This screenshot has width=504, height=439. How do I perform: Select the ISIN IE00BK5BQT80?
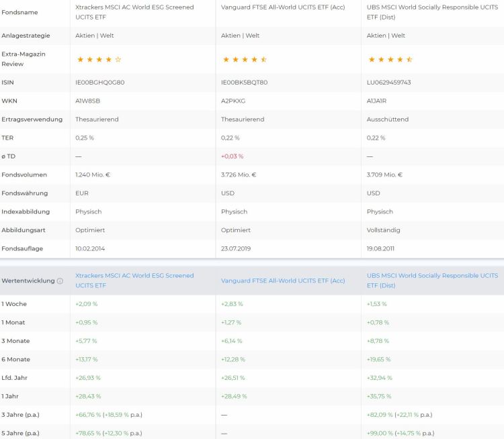[x=244, y=83]
